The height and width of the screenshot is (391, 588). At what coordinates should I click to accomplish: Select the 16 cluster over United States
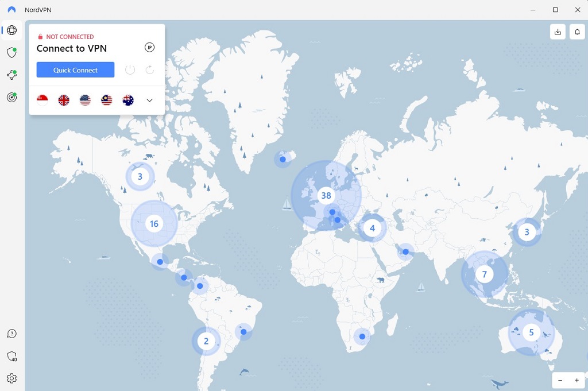click(154, 224)
